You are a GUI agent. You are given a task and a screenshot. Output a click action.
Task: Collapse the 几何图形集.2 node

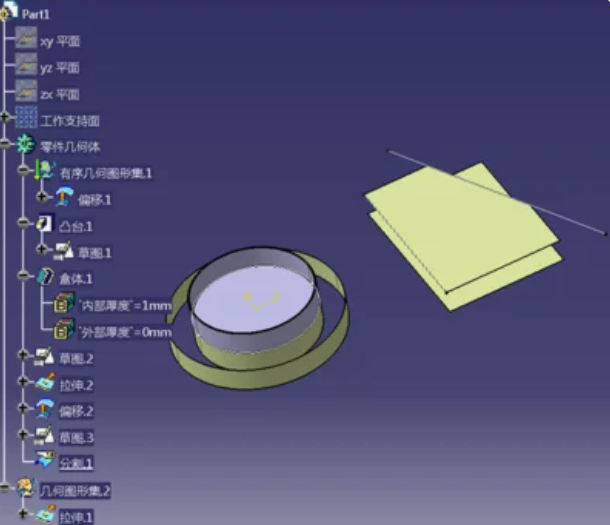[x=7, y=489]
